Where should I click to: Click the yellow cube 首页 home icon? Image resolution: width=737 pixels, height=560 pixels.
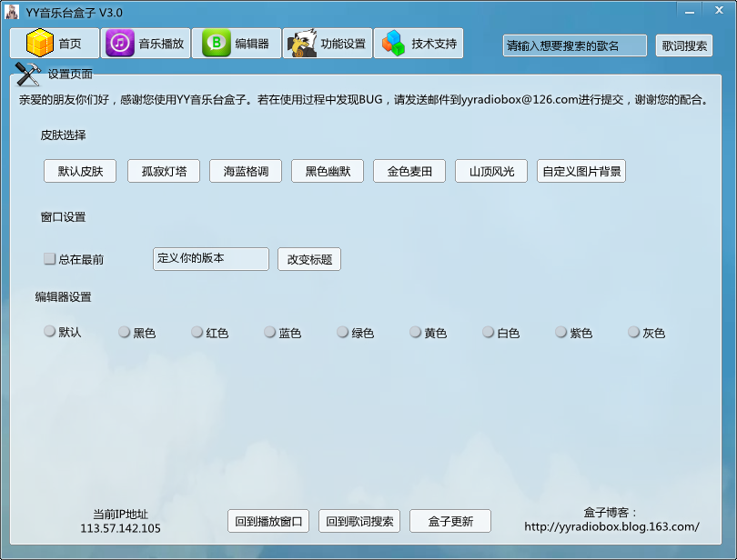pos(40,43)
